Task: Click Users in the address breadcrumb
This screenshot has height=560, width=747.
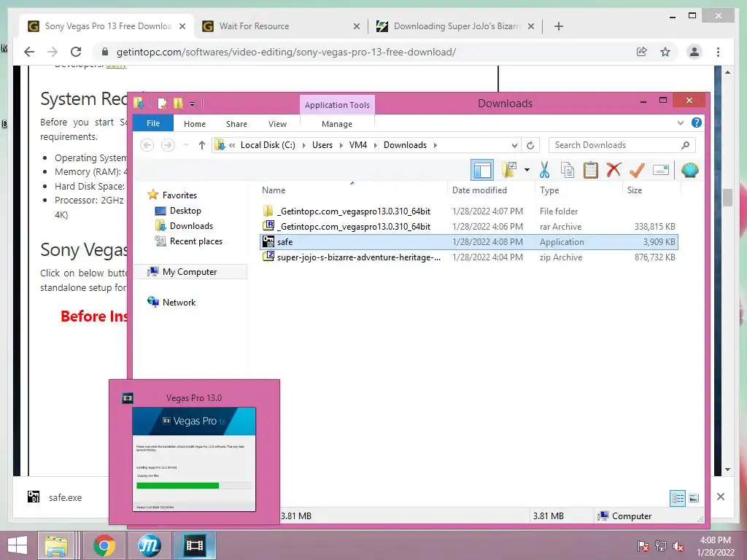Action: (x=322, y=145)
